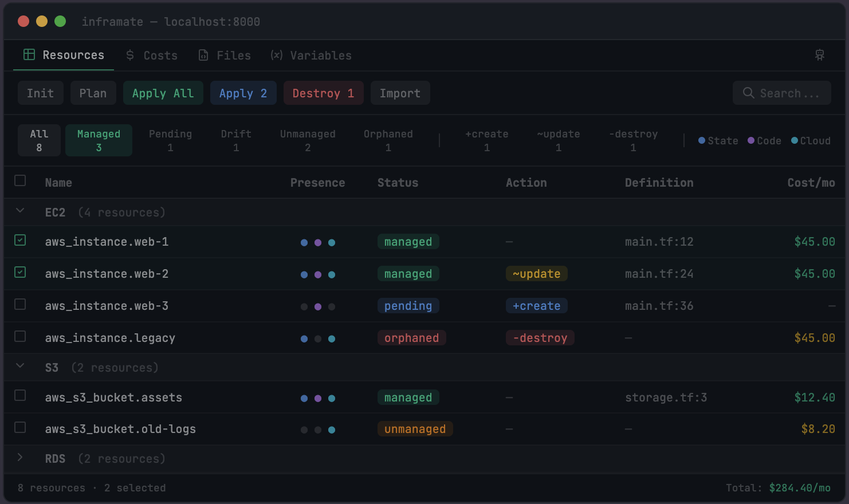Filter by Orphaned 1

coord(388,140)
